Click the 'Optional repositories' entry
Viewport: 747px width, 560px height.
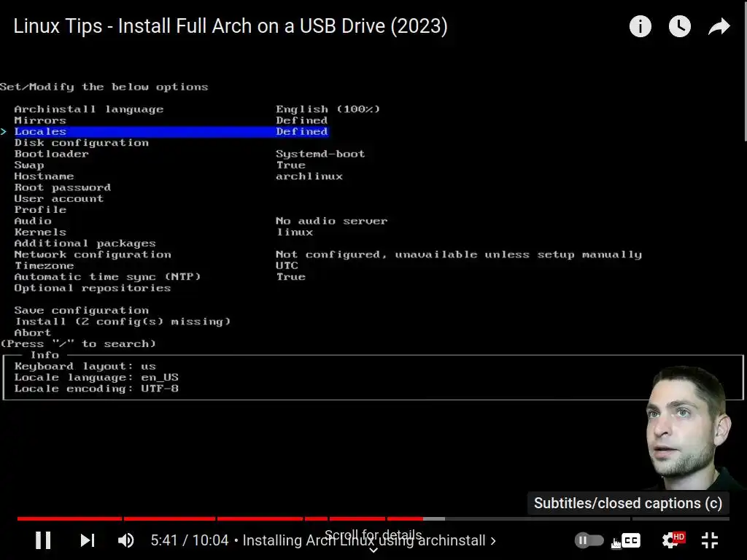tap(93, 288)
